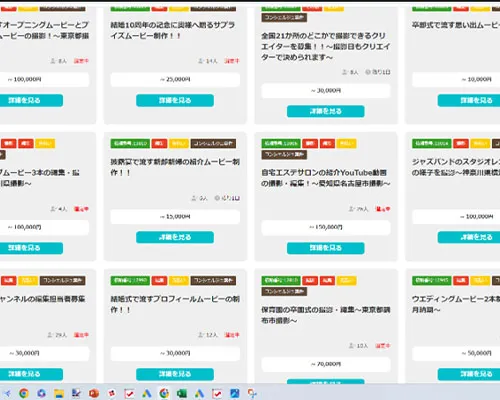Click applicant icon on チャンネルの編集担当者募集 card
Image resolution: width=500 pixels, height=400 pixels.
[x=50, y=335]
